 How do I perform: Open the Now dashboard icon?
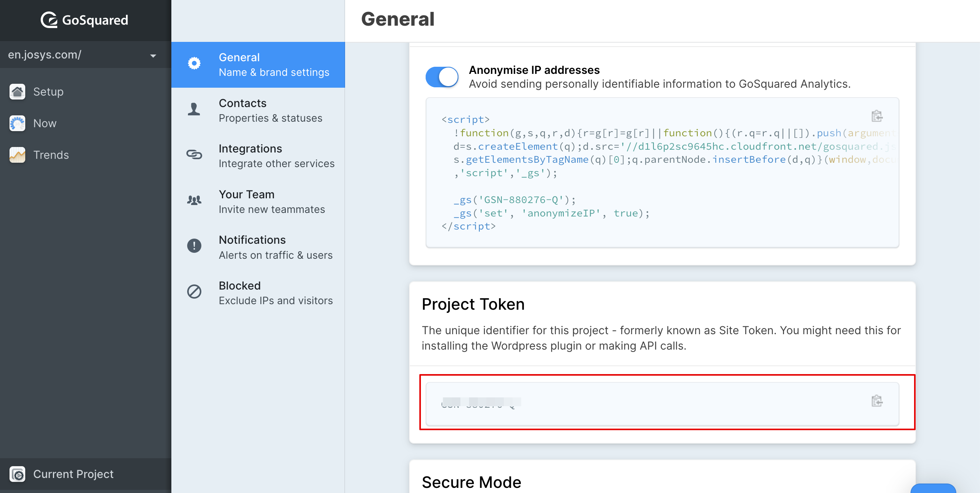tap(17, 123)
